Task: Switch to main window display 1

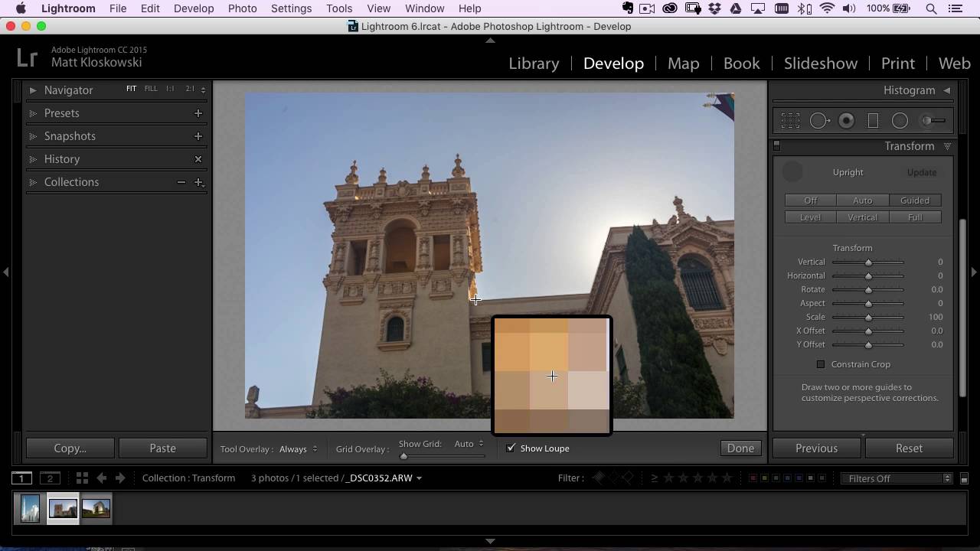Action: tap(21, 478)
